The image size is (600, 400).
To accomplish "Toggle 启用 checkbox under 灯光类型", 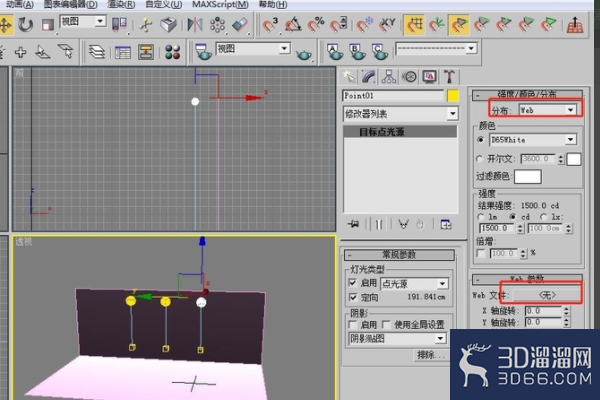I will pos(353,283).
